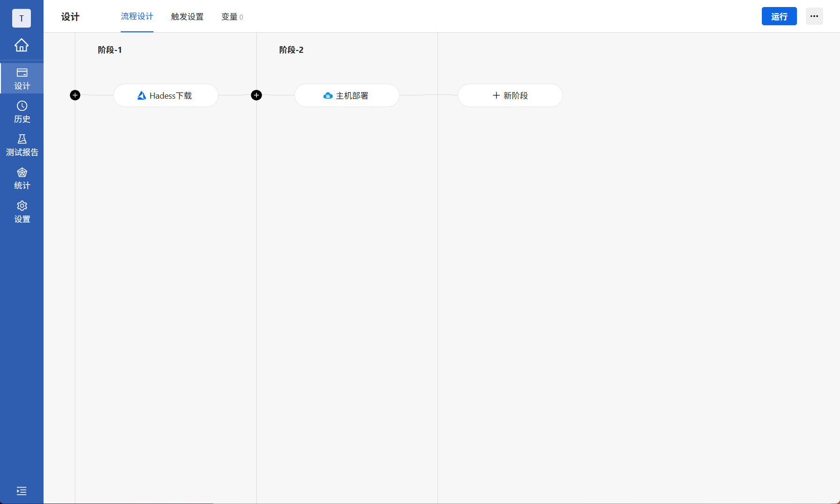Select the 设计 sidebar icon
Image resolution: width=840 pixels, height=504 pixels.
(22, 78)
